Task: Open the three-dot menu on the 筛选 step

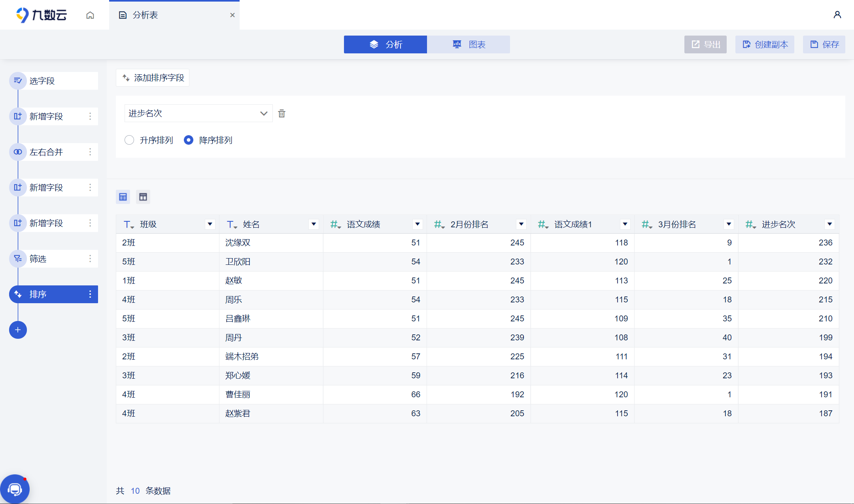Action: (x=90, y=259)
